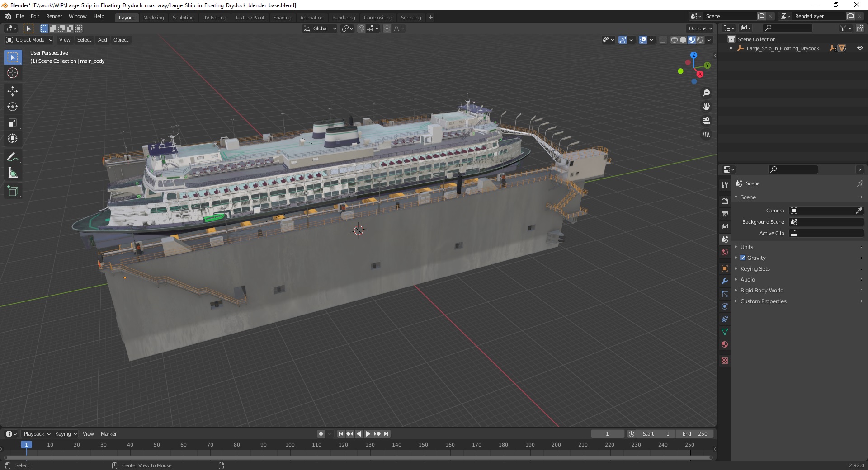The image size is (868, 470).
Task: Click the pan view hand icon
Action: (x=706, y=107)
